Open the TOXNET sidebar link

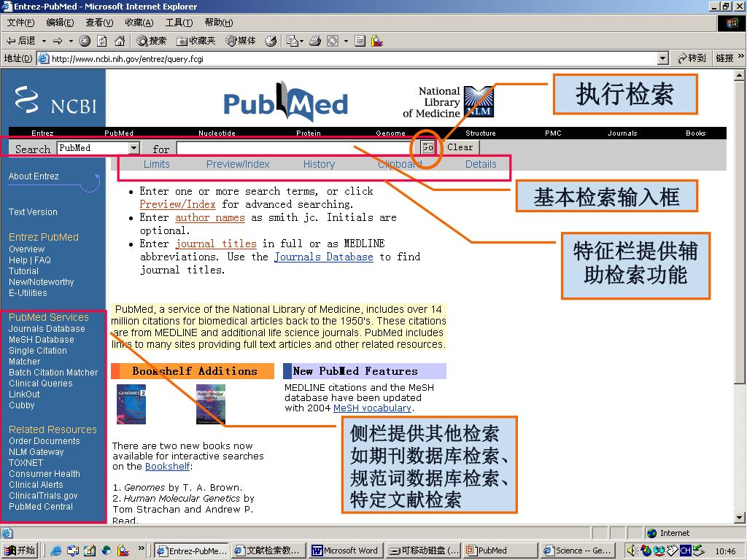point(26,463)
